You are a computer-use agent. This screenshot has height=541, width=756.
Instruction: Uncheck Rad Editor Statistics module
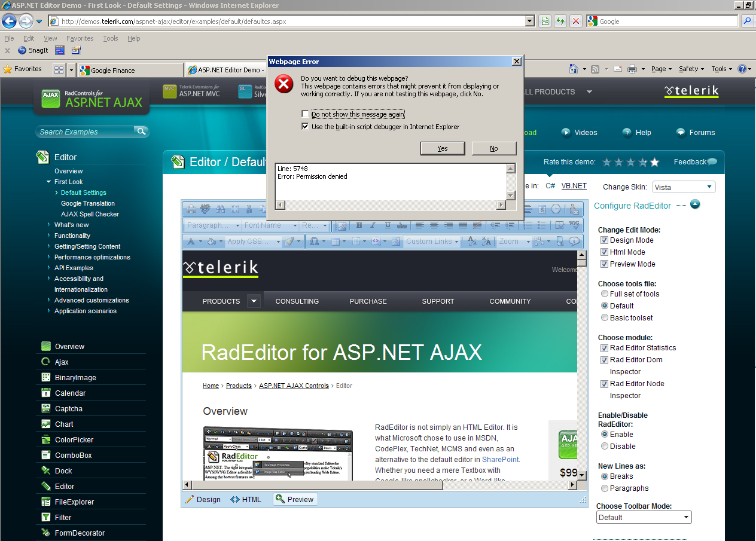(604, 347)
